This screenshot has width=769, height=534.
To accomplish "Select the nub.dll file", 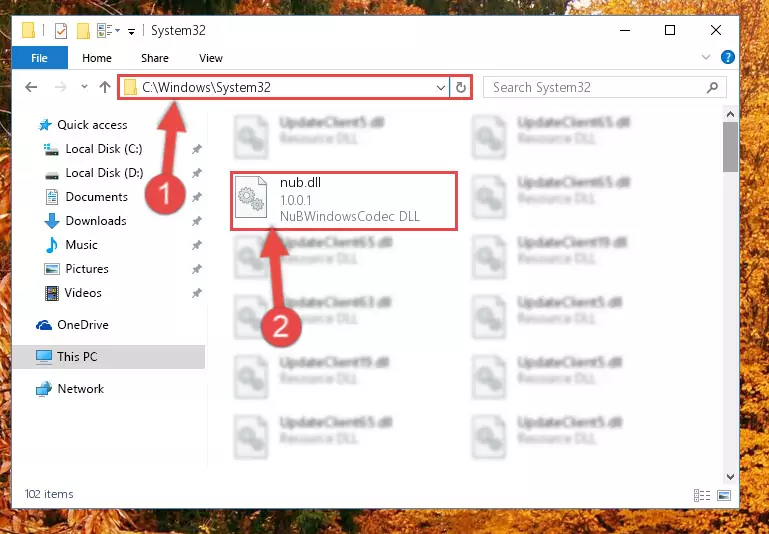I will click(344, 201).
